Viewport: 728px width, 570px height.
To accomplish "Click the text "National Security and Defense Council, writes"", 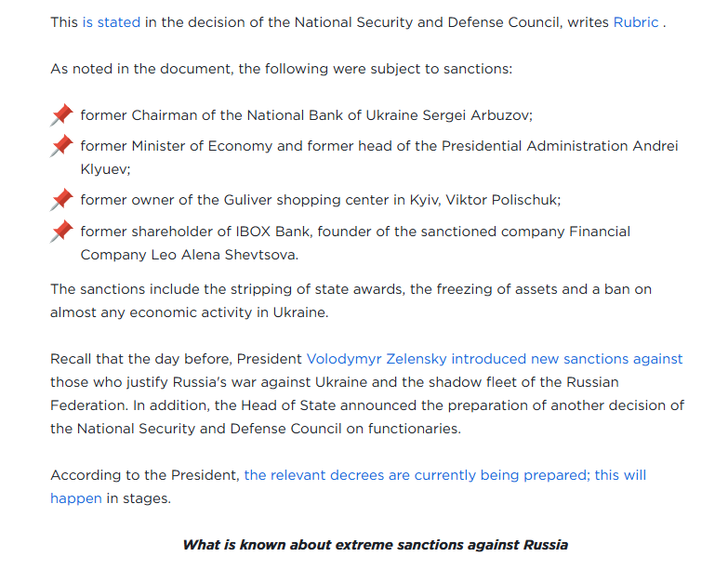I will (452, 22).
